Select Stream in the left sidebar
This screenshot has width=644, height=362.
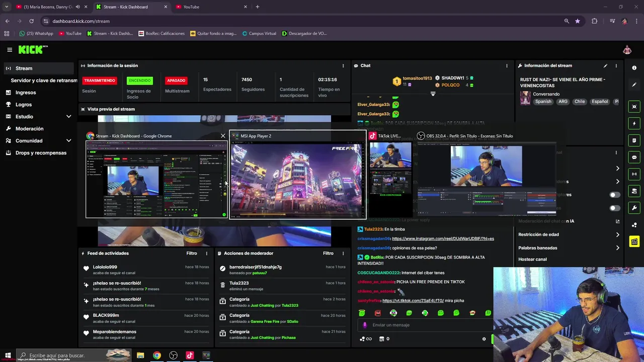(x=39, y=68)
